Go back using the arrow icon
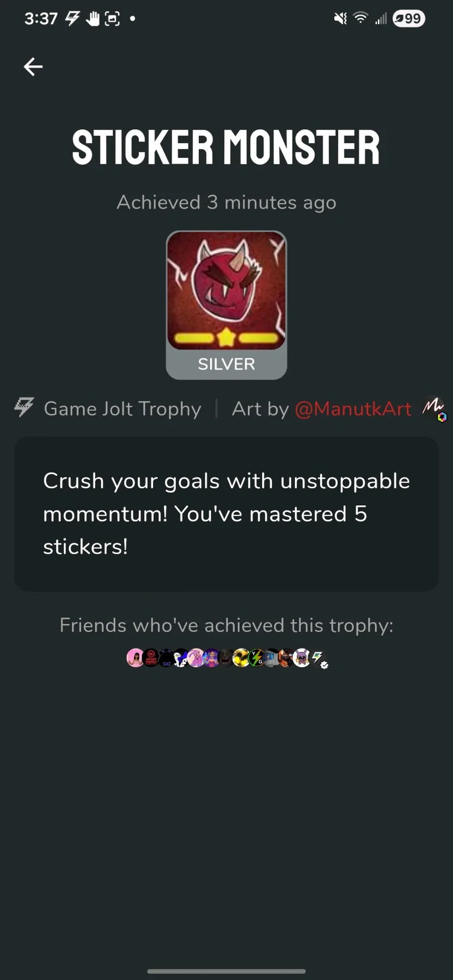Screen dimensions: 453x980 pos(33,66)
